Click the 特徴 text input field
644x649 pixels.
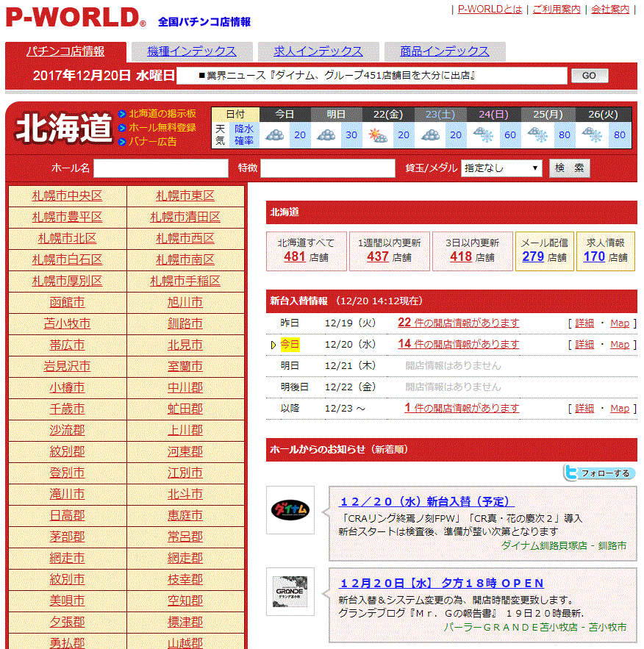pos(327,168)
